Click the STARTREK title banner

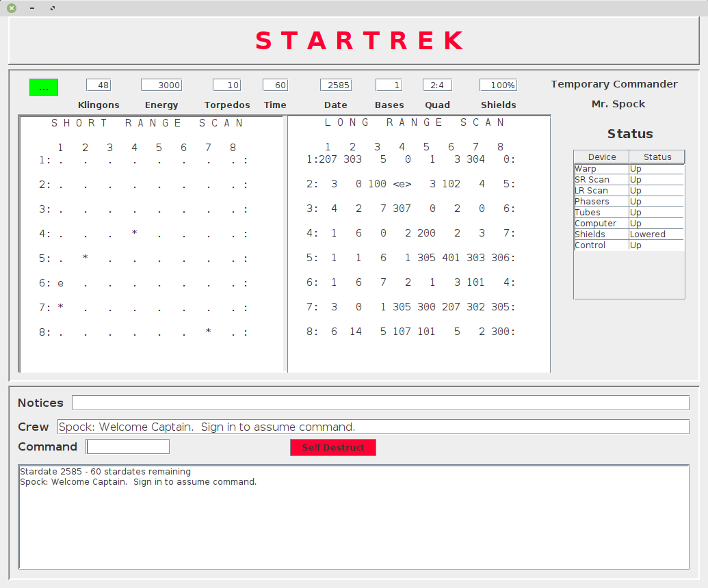point(359,40)
